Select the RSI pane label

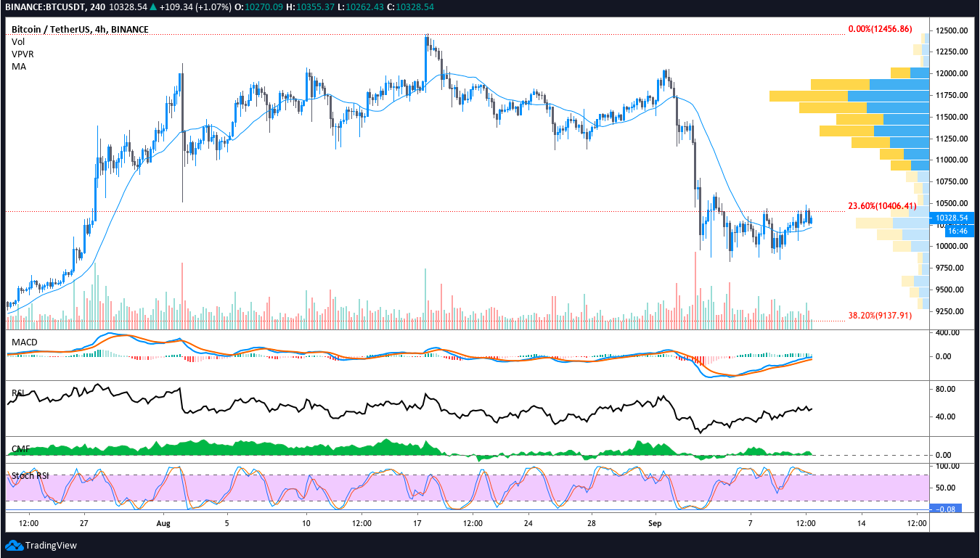pos(19,393)
